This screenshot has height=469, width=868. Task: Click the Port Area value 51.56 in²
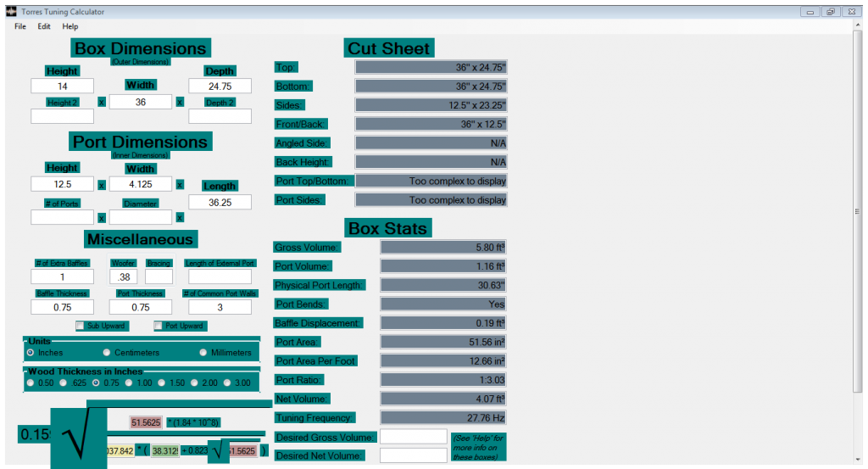coord(443,342)
